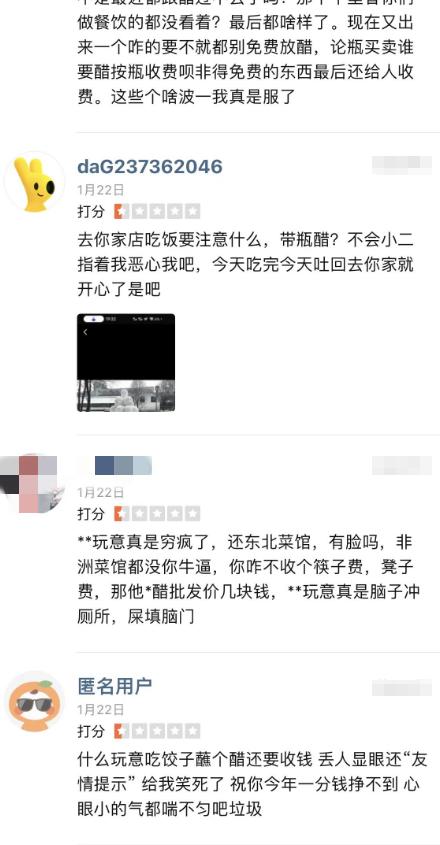Select the review text starting 什么玩意吃饺子
Viewport: 440px width, 845px height.
(x=252, y=784)
